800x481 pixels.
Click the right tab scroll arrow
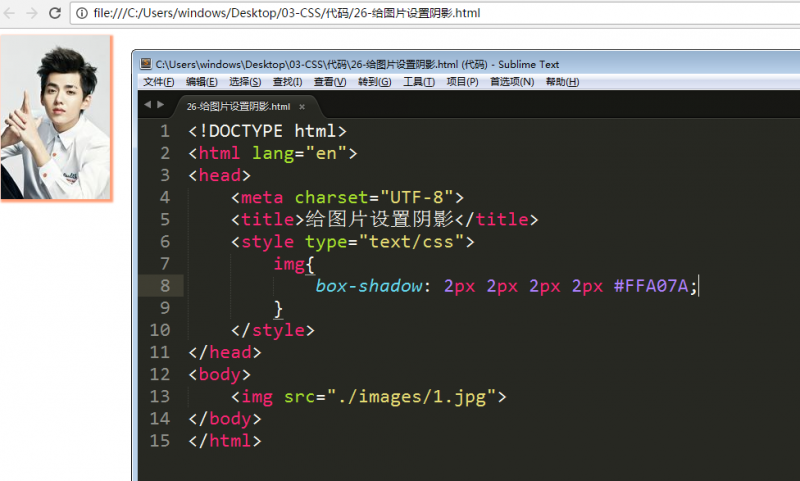(x=160, y=104)
